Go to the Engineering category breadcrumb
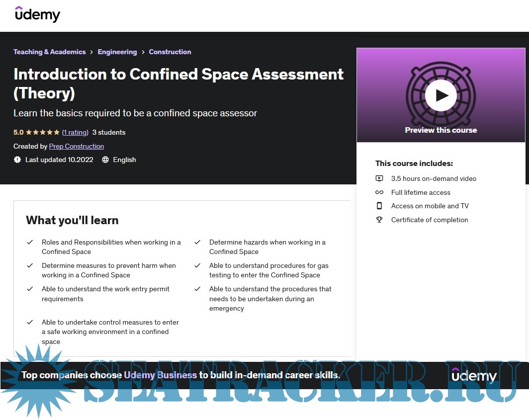This screenshot has width=529, height=420. [x=117, y=52]
